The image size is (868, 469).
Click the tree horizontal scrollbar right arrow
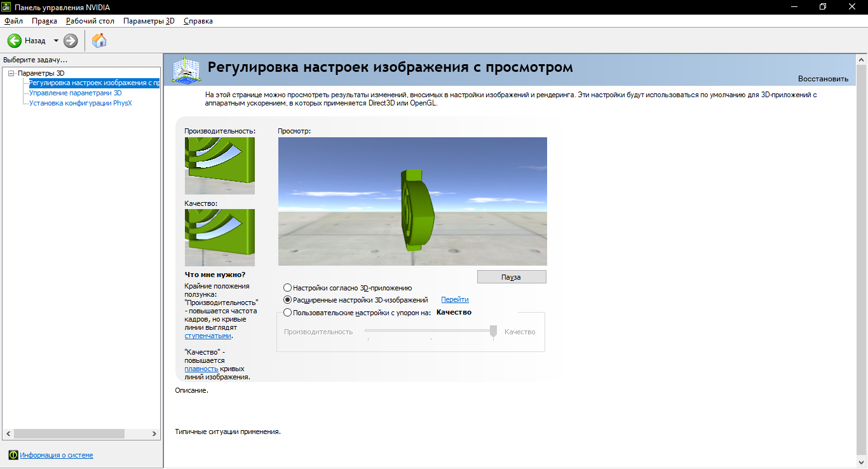[x=154, y=433]
